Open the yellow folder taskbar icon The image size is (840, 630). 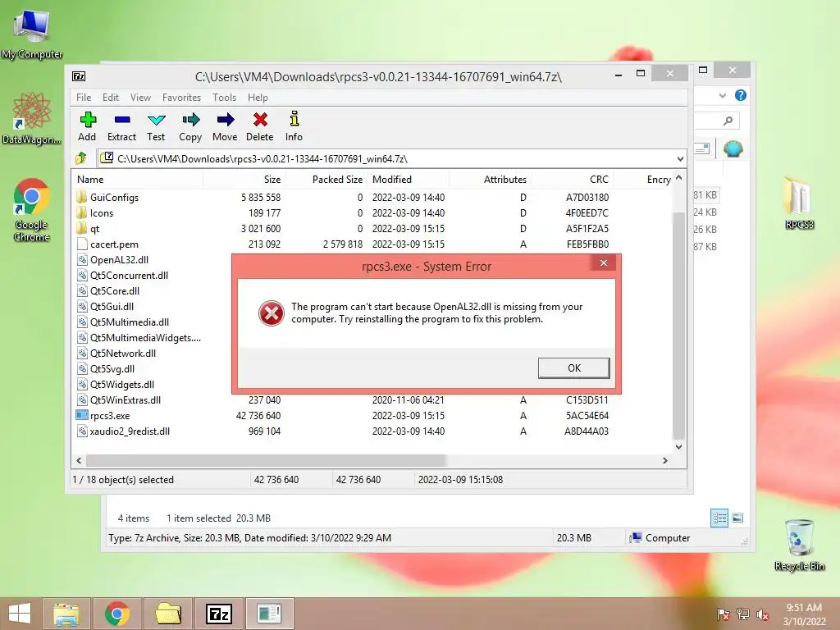pos(168,614)
